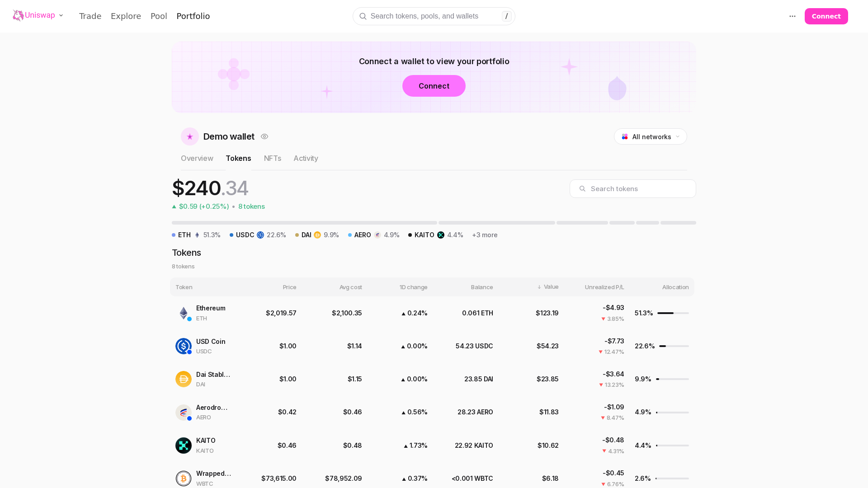Click the slash shortcut badge in search
868x488 pixels.
[507, 16]
